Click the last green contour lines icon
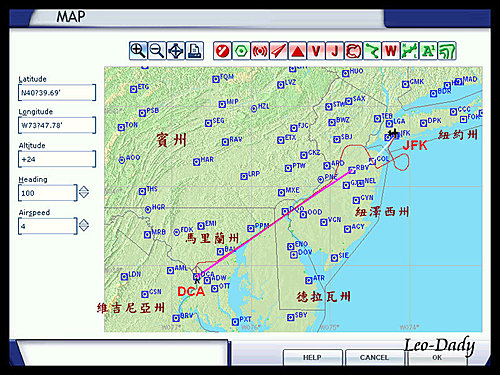This screenshot has width=500, height=375. point(447,51)
